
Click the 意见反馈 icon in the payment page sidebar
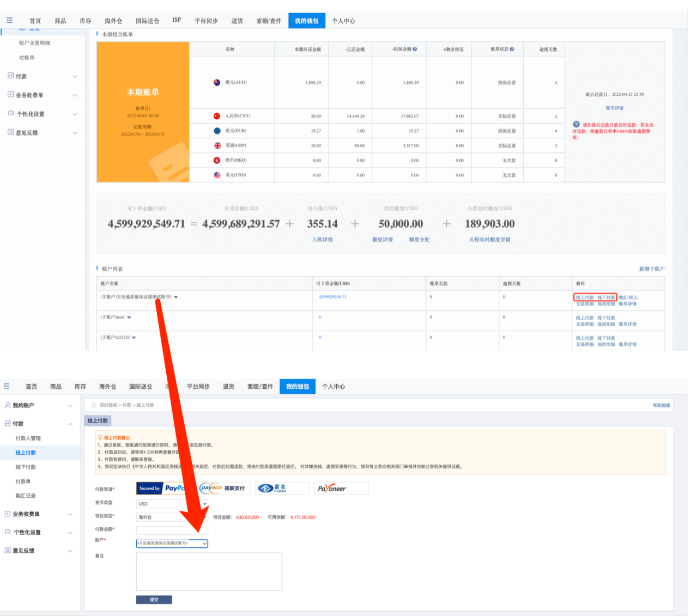[8, 550]
